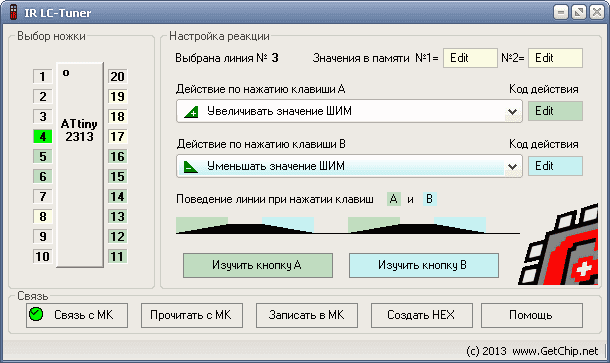This screenshot has width=610, height=363.
Task: Select pin 9 of the chip
Action: (x=42, y=236)
